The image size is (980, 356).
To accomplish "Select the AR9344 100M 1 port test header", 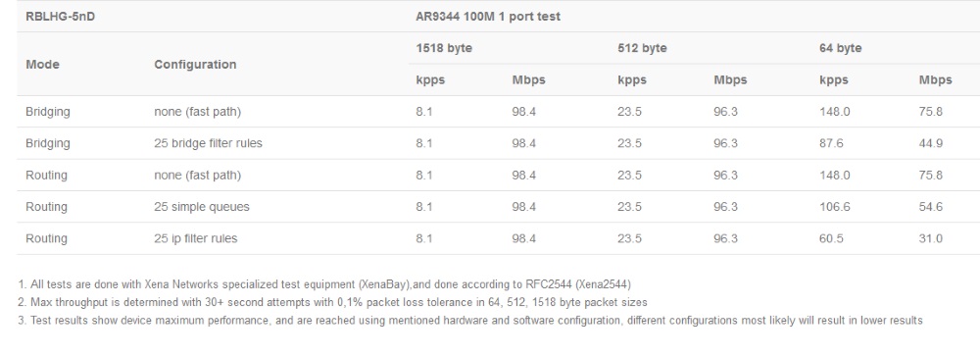I will click(487, 17).
